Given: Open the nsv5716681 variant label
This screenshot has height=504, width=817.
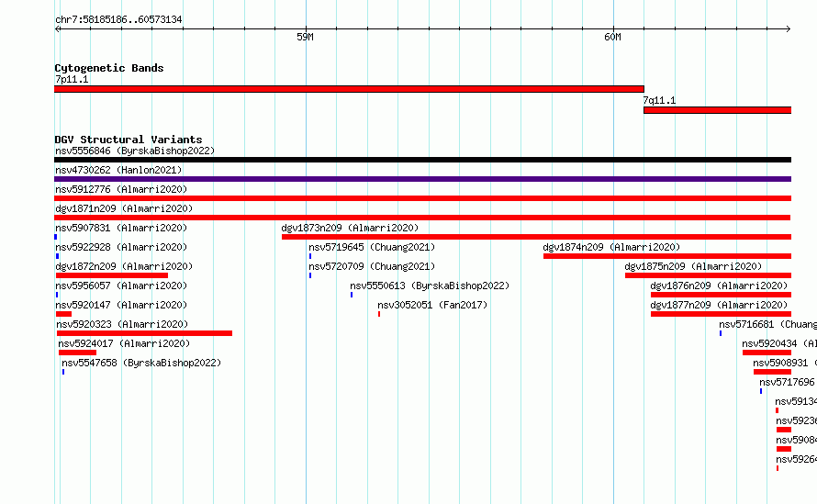Looking at the screenshot, I should tap(767, 325).
